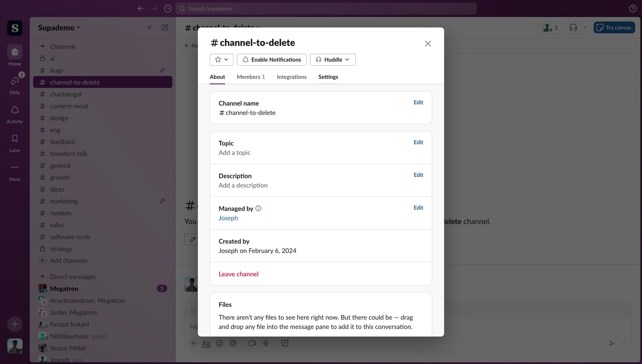The height and width of the screenshot is (364, 642).
Task: Open the emoji picker in the message composer
Action: tap(219, 343)
